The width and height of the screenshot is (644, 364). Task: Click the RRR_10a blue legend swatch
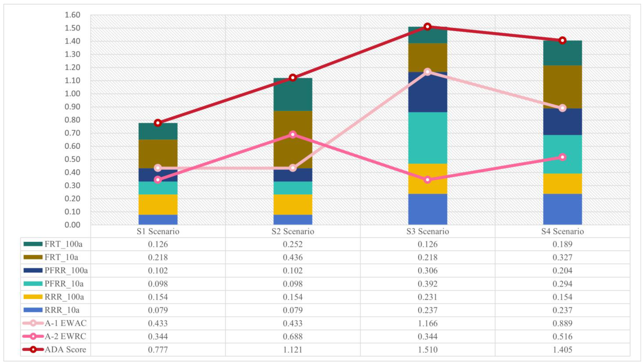coord(33,310)
